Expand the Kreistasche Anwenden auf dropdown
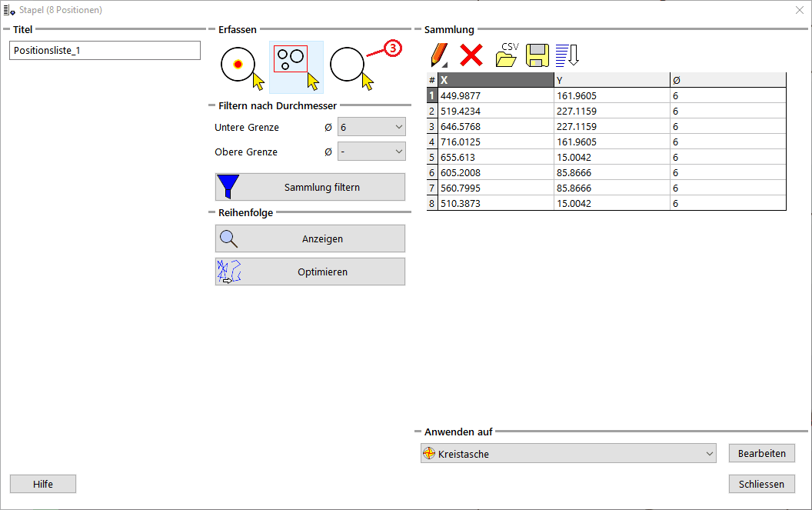 coord(568,454)
